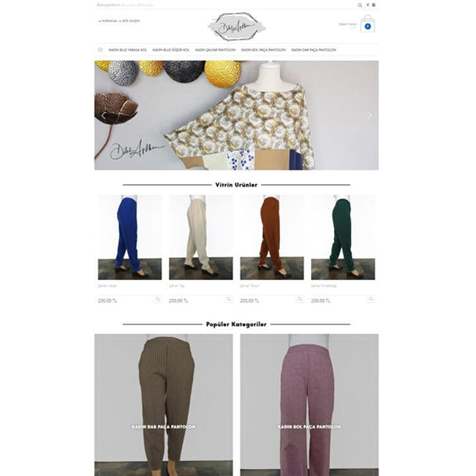
Task: Quick view the green Şalvar trousers magnifier
Action: (x=371, y=299)
